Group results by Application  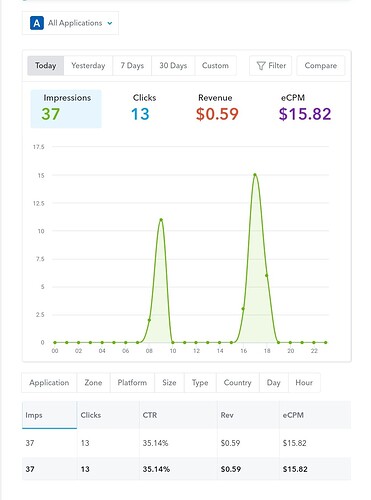[49, 383]
